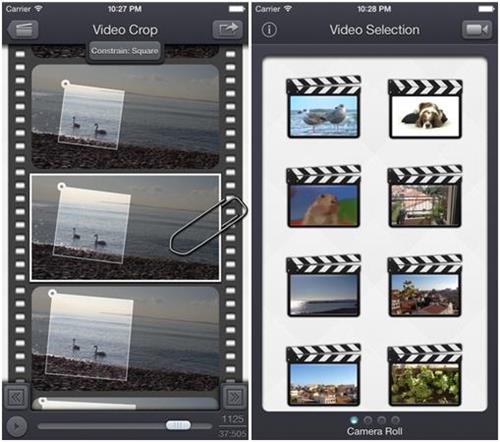Choose the prairie dog video clip

tap(323, 197)
